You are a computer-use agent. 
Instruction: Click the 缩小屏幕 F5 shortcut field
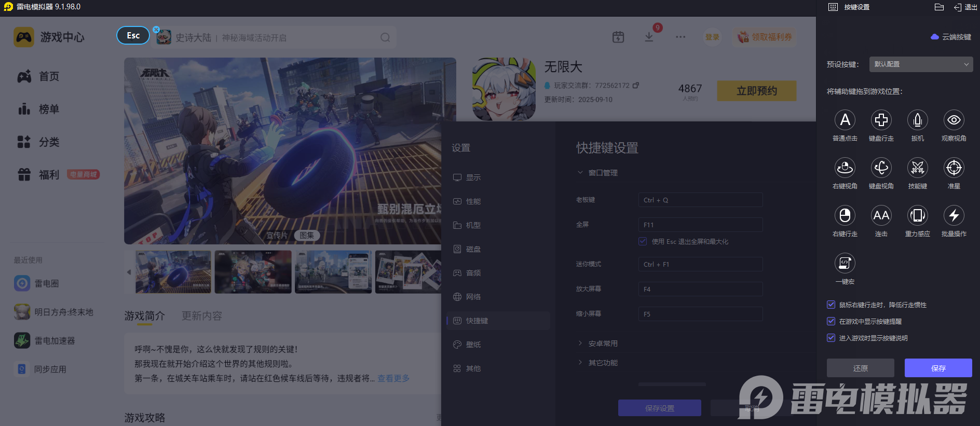701,314
